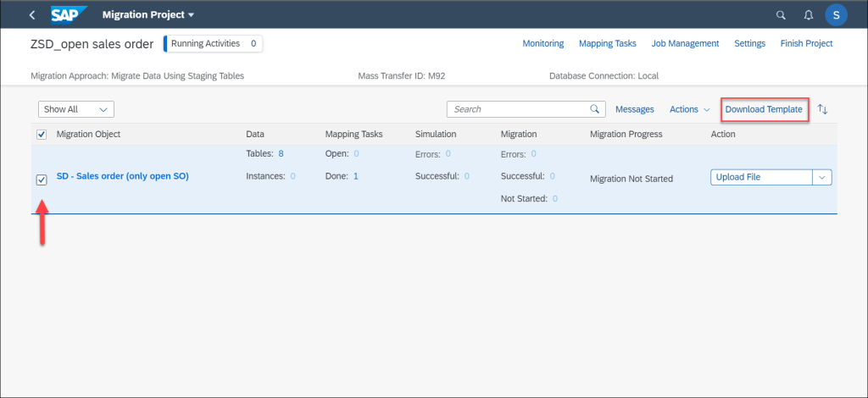Click Open mapping tasks count 0
Image resolution: width=868 pixels, height=398 pixels.
(357, 153)
